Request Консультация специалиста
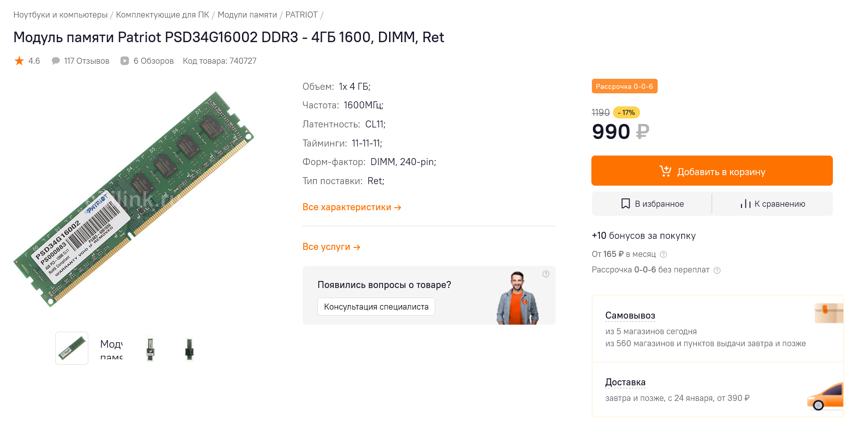868x428 pixels. click(376, 307)
